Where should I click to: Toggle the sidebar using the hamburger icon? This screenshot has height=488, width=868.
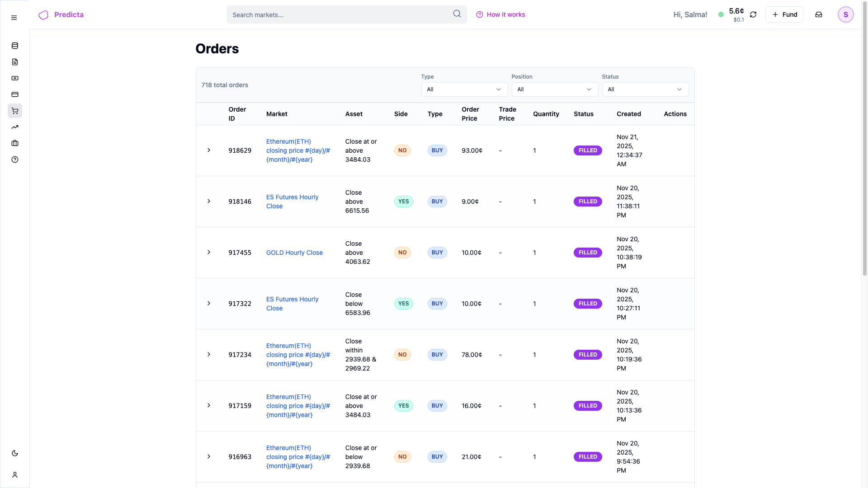coord(14,18)
